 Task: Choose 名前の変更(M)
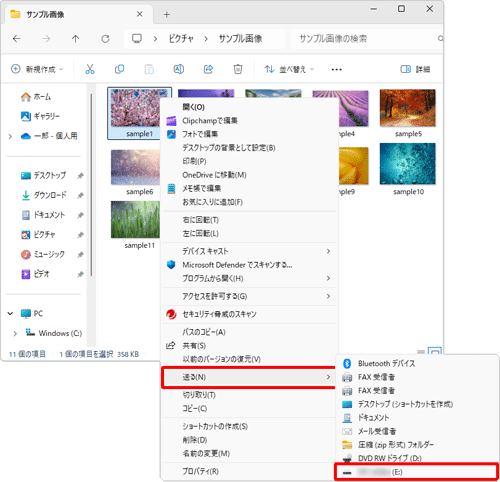[x=249, y=454]
